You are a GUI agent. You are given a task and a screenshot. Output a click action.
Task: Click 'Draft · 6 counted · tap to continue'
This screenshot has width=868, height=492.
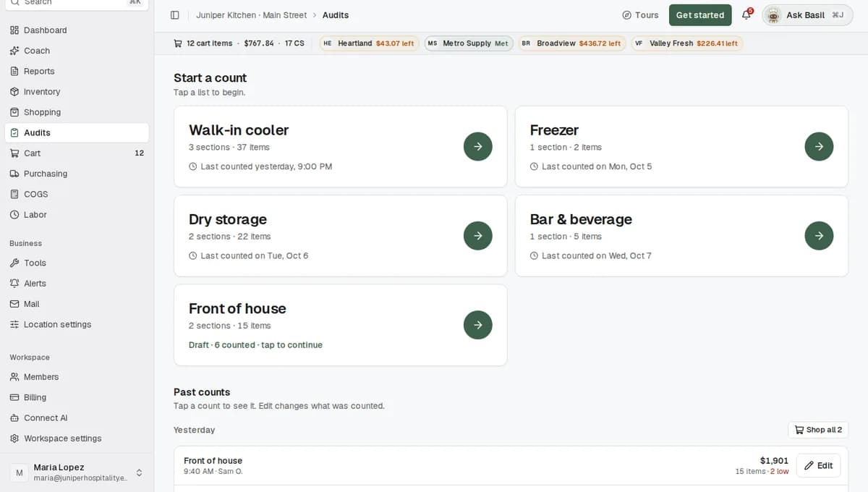(x=255, y=345)
